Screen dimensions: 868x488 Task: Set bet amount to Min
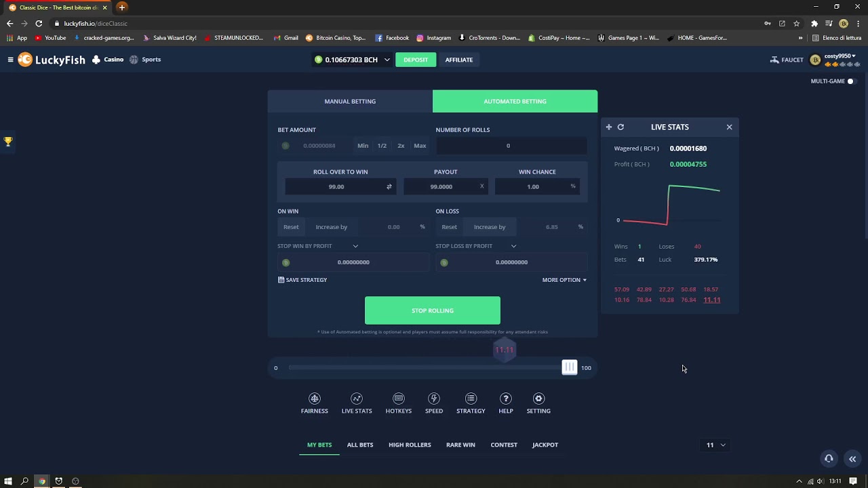363,146
